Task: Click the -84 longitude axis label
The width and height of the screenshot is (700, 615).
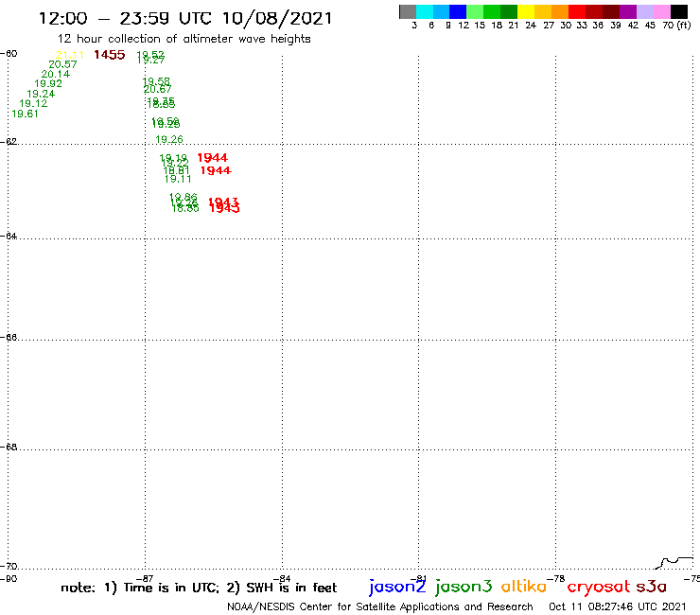Action: tap(282, 578)
